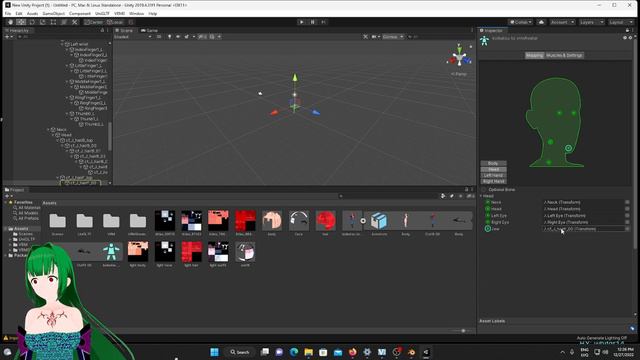
Task: Click the scene orientation gizmo
Action: 459,56
